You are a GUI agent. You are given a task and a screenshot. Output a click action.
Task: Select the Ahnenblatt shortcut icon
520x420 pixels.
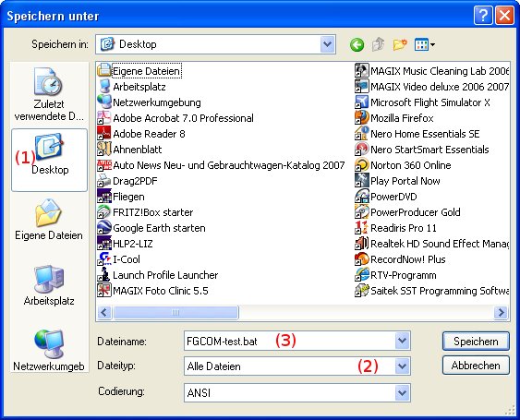[x=103, y=150]
